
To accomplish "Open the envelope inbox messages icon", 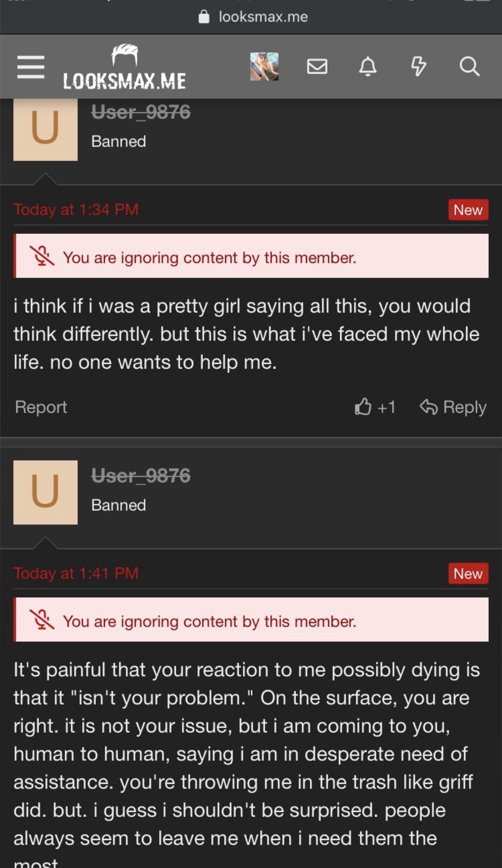I will coord(317,66).
